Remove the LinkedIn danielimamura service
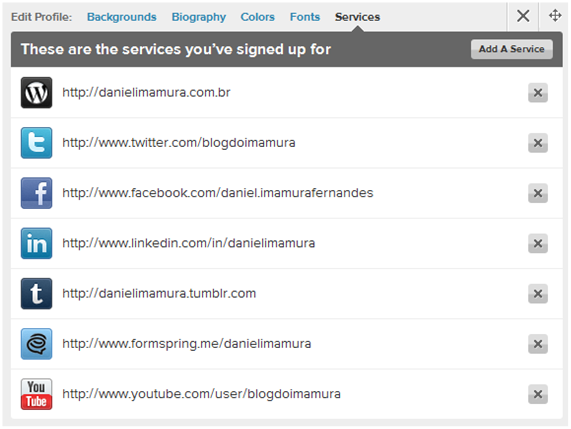Viewport: 571px width, 429px height. coord(538,243)
